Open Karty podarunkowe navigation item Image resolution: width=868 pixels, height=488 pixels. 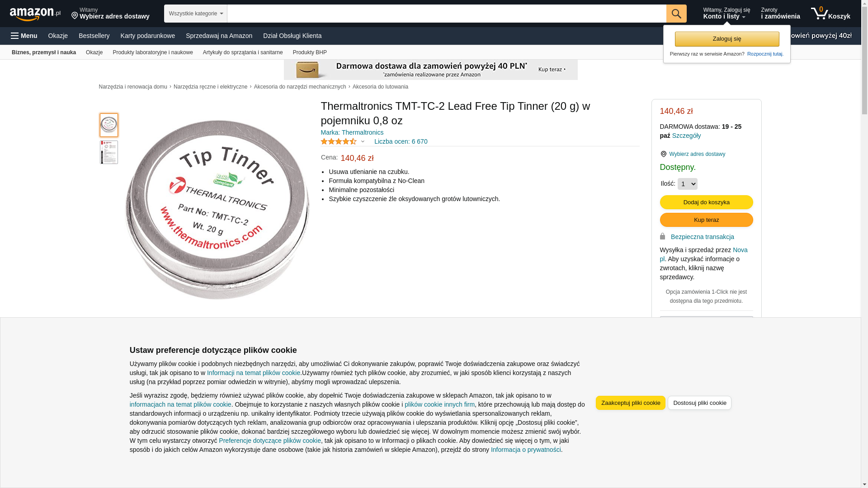point(147,36)
